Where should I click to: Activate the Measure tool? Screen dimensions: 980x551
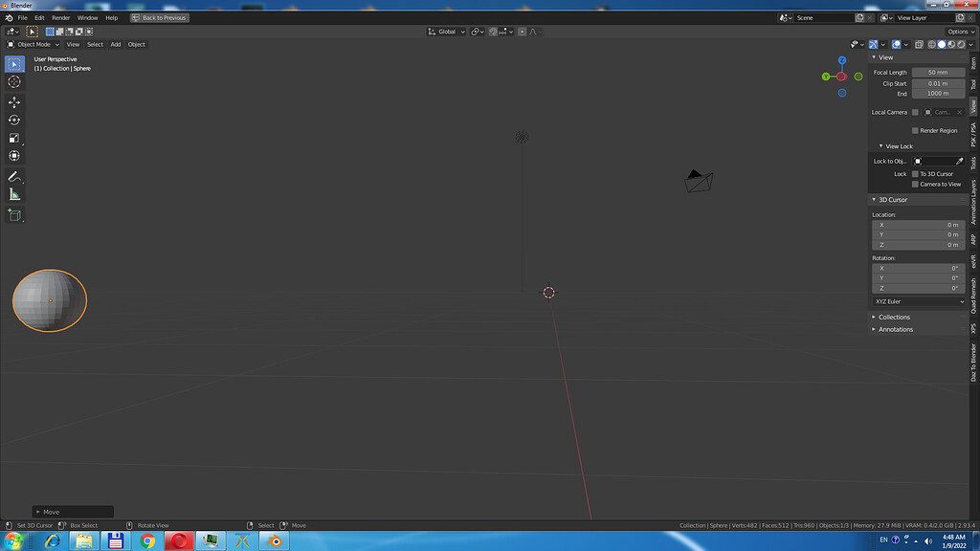pyautogui.click(x=14, y=193)
